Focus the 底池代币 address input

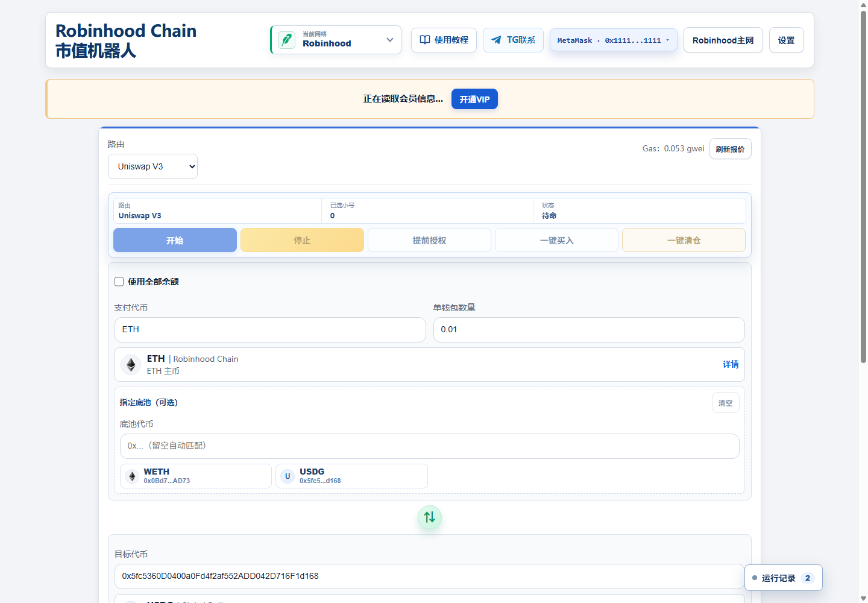point(430,446)
